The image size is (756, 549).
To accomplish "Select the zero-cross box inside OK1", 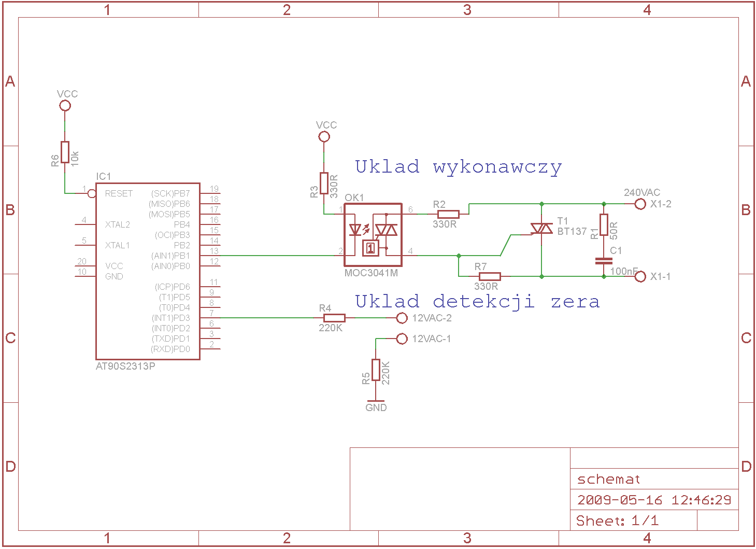I will [x=370, y=248].
